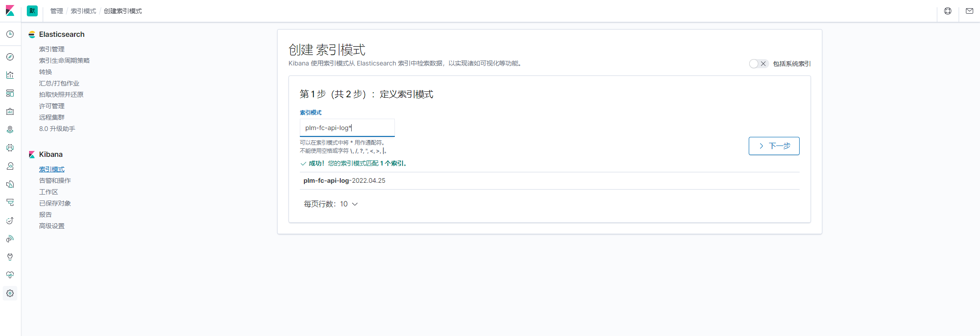
Task: Open the help menu icon
Action: (948, 11)
